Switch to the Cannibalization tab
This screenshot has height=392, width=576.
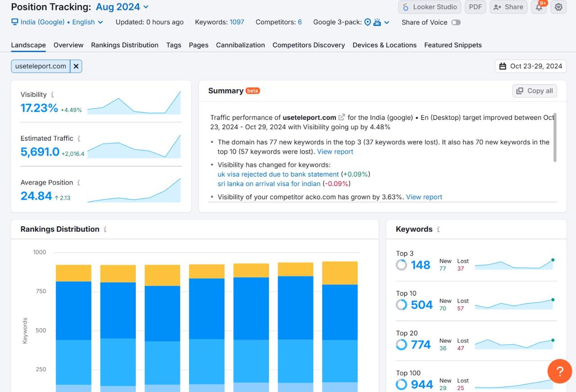pyautogui.click(x=240, y=45)
